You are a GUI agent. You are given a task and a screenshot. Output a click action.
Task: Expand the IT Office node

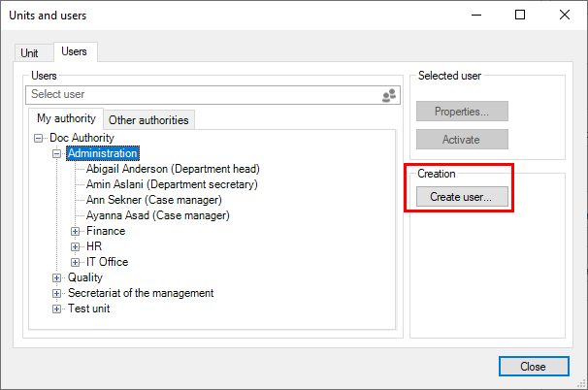coord(76,262)
